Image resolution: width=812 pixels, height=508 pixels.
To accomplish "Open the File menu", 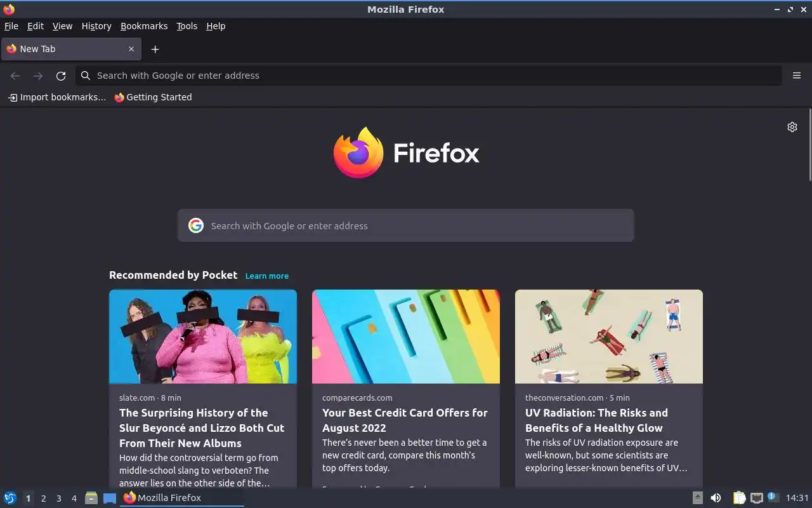I will [11, 26].
